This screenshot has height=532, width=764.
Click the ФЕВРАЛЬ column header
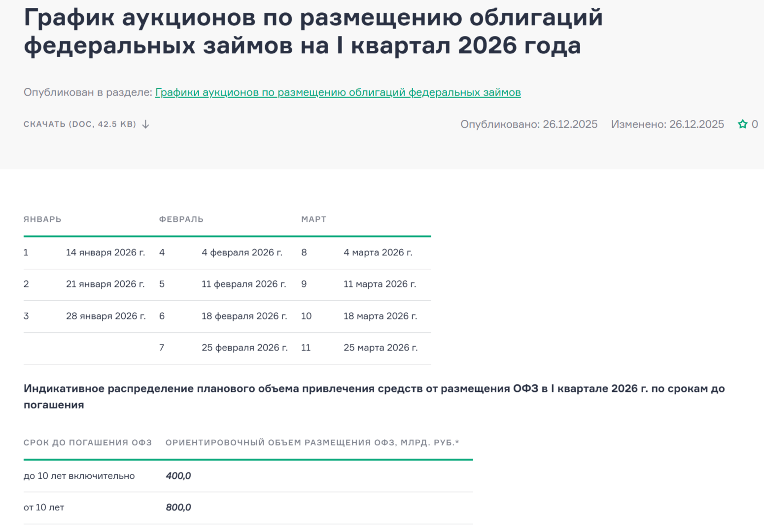click(x=181, y=219)
